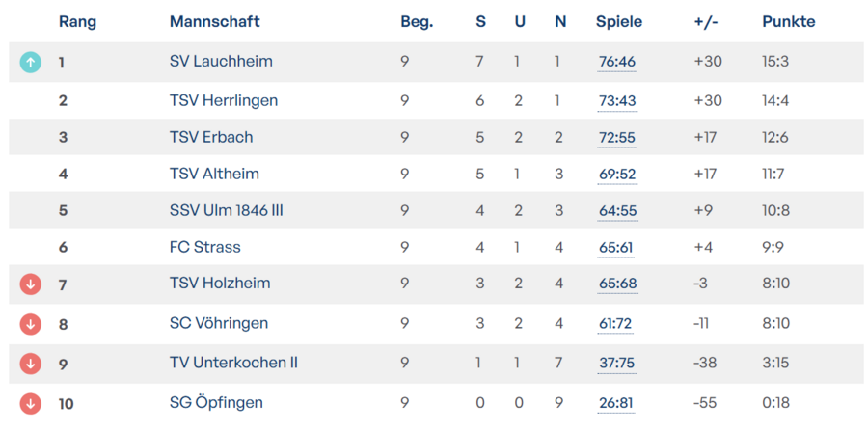Screen dimensions: 868x432
Task: Click the down arrow icon beside SC Vöhringen
Action: (x=31, y=323)
